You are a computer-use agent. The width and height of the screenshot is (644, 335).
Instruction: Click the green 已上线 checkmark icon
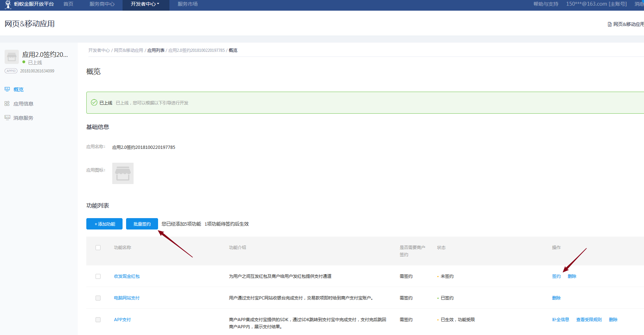tap(94, 103)
